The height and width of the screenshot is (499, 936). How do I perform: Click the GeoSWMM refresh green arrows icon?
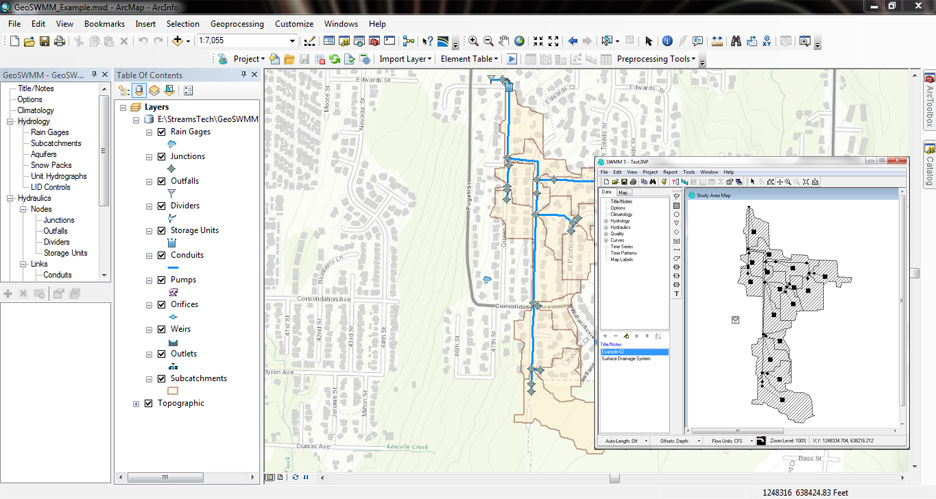pos(334,59)
